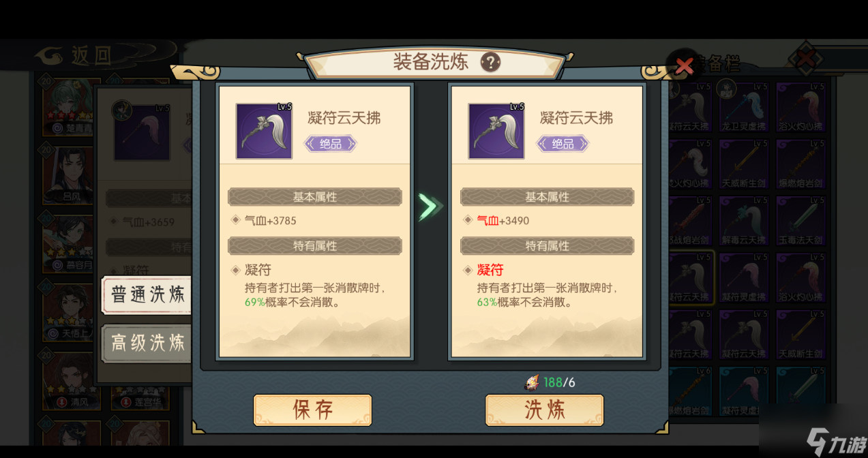Click the green arrow between panels
This screenshot has width=868, height=458.
point(430,207)
